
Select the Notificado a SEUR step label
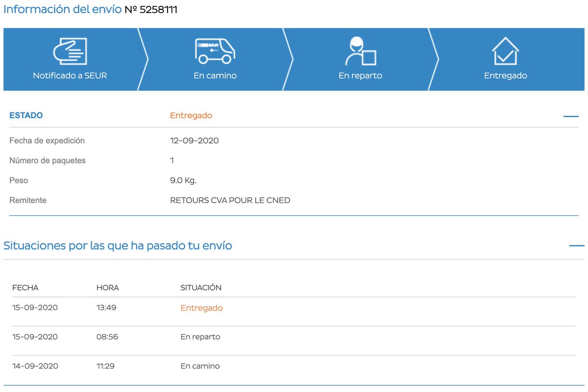click(x=70, y=76)
